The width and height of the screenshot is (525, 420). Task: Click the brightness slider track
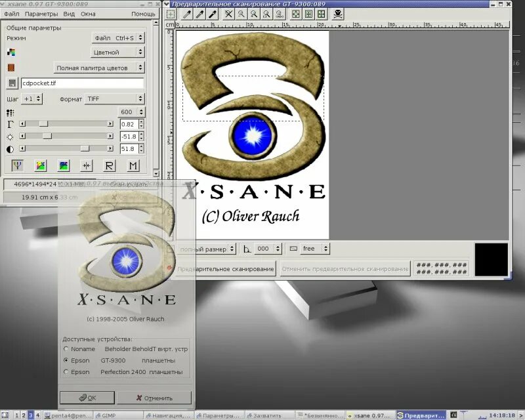click(66, 136)
